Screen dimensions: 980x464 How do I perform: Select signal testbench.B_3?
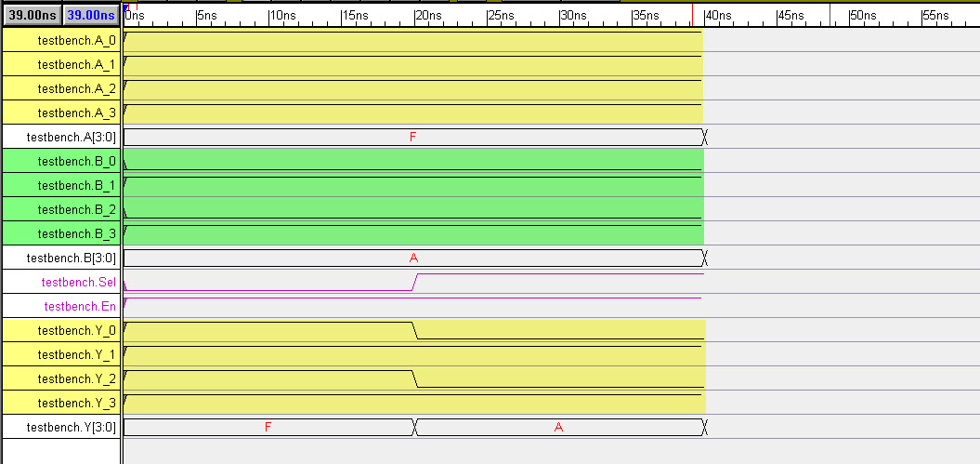click(61, 234)
